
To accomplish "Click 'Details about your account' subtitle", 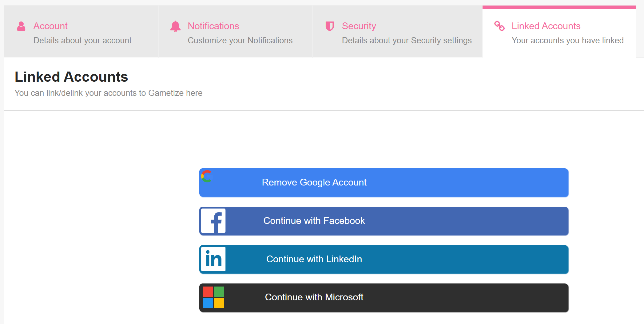I will pos(82,41).
